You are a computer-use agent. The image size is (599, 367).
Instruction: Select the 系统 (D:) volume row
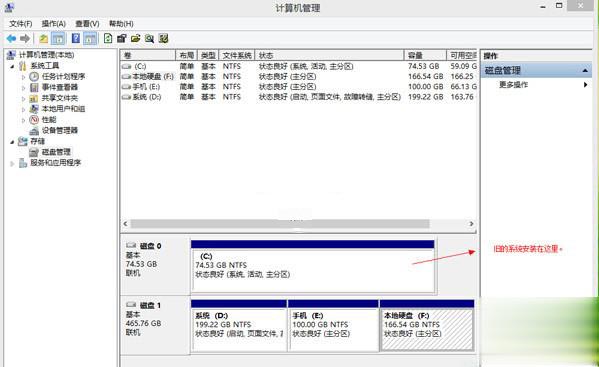(x=298, y=97)
